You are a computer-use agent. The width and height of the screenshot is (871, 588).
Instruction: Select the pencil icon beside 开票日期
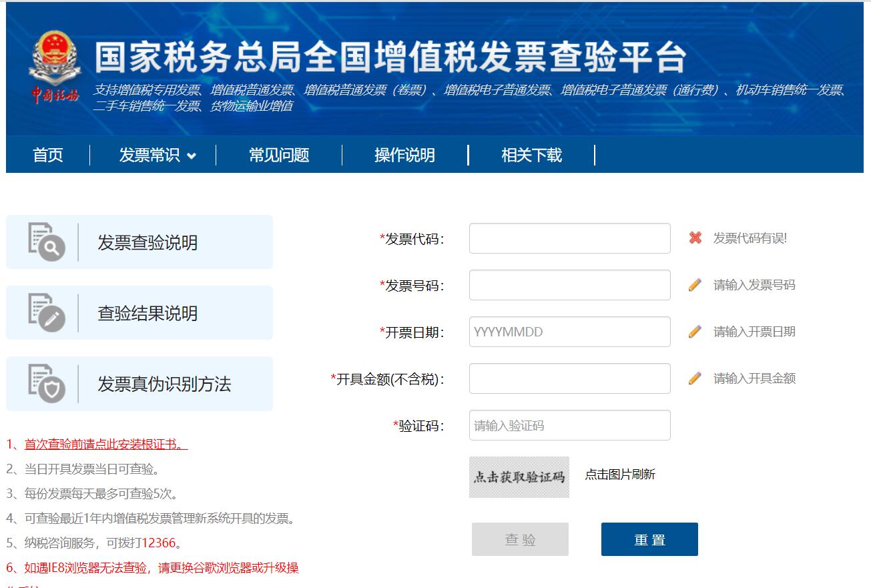tap(696, 331)
